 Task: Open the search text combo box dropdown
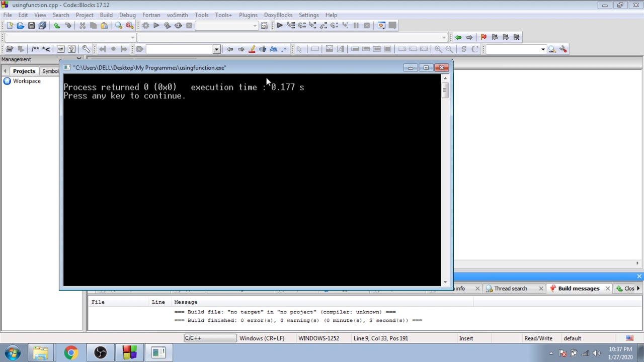217,49
